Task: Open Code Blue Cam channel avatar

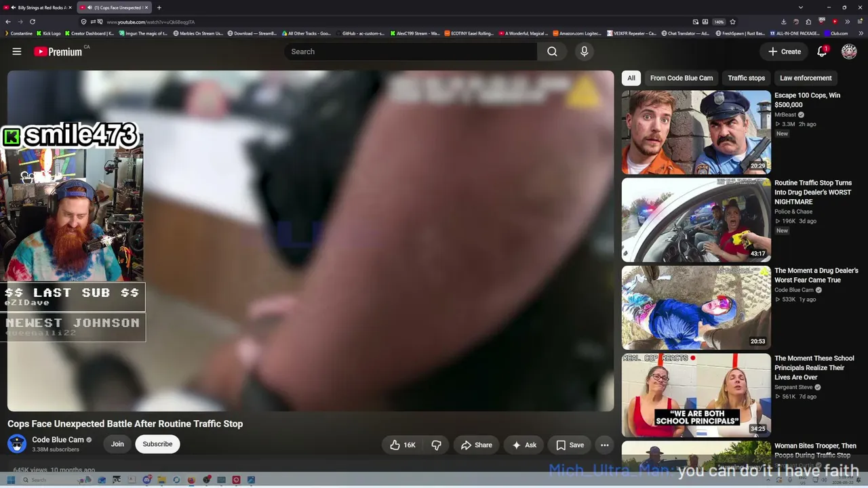Action: [17, 444]
